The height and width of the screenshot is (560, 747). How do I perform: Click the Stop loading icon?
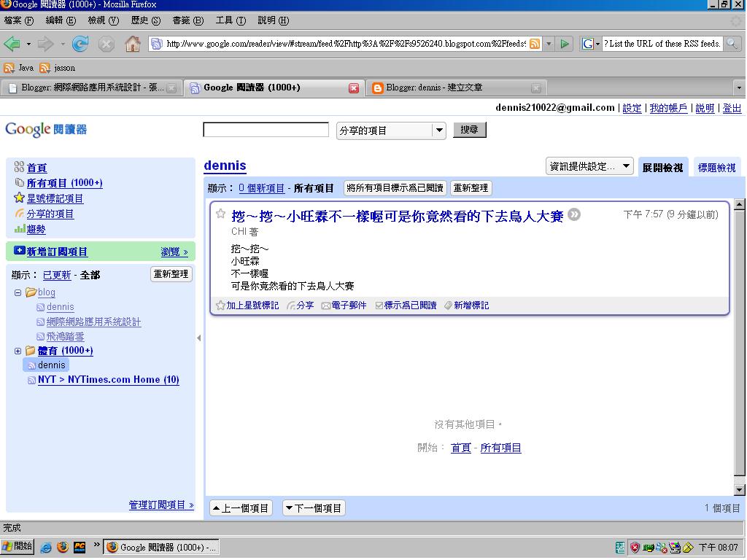click(x=107, y=44)
